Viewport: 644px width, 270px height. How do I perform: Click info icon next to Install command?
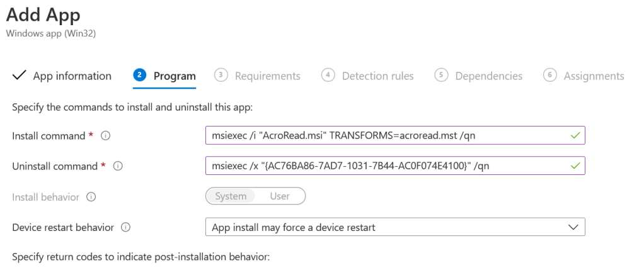point(105,136)
